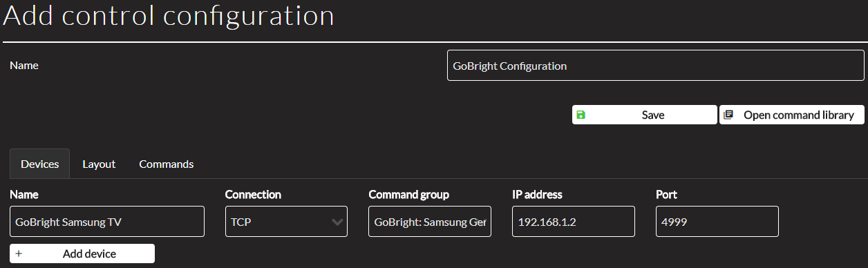Click the plus icon beside Add device
Image resolution: width=868 pixels, height=268 pixels.
(x=19, y=253)
